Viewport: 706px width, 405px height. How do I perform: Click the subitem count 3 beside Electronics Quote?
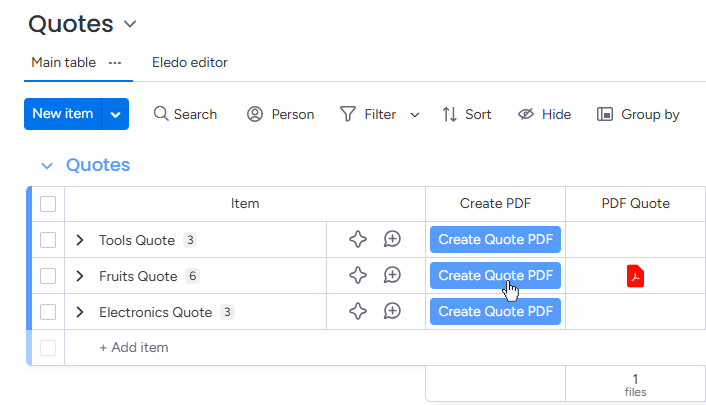[x=227, y=312]
